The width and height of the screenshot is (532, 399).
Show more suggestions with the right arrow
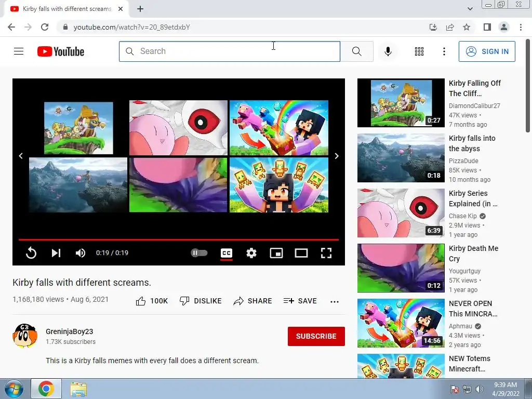(x=337, y=156)
